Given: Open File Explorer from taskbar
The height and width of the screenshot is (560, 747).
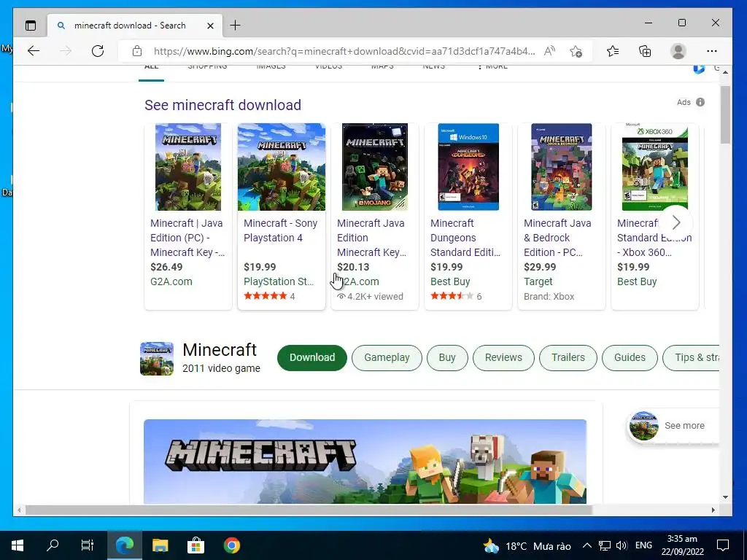Looking at the screenshot, I should pyautogui.click(x=160, y=545).
